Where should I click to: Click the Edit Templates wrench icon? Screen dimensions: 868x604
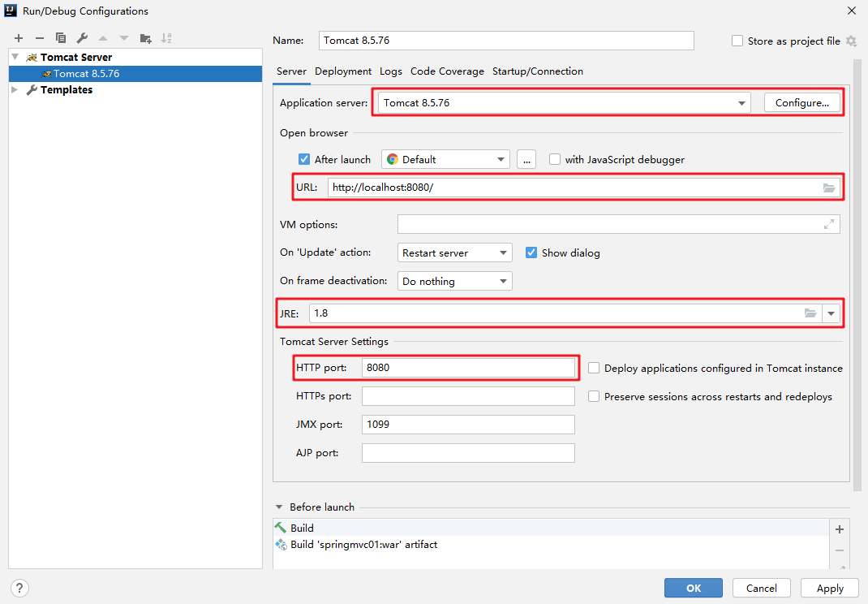(82, 38)
